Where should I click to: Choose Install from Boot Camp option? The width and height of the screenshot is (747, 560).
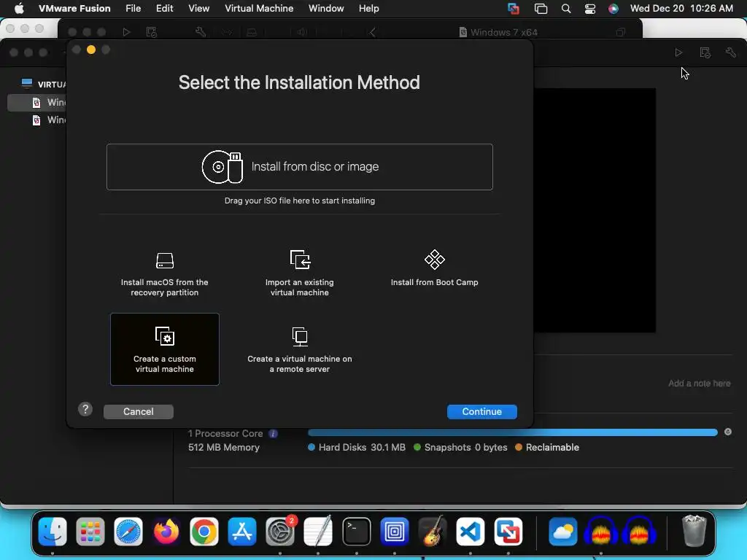pos(435,268)
